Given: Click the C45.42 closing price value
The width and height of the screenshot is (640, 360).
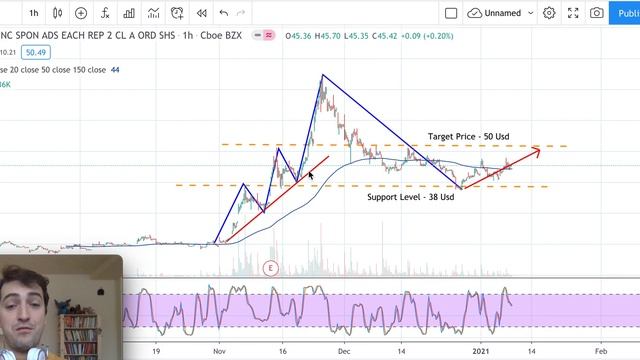Looking at the screenshot, I should 384,36.
